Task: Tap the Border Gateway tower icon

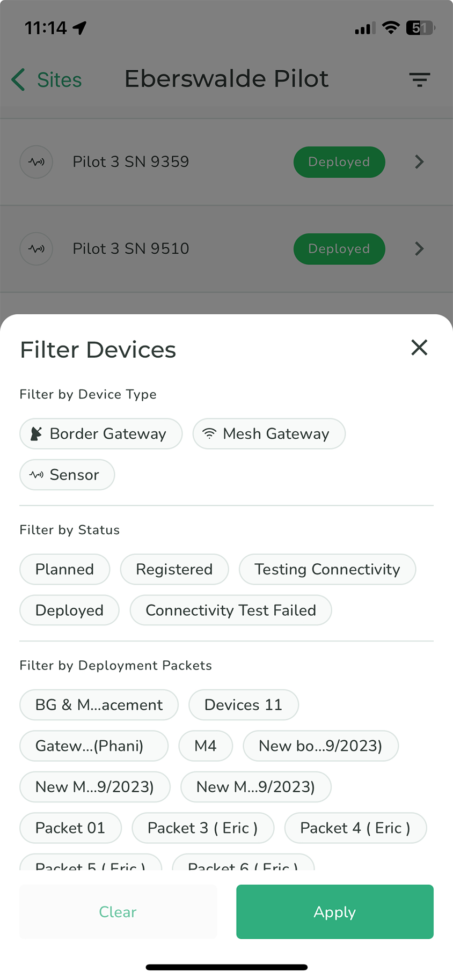Action: click(36, 434)
